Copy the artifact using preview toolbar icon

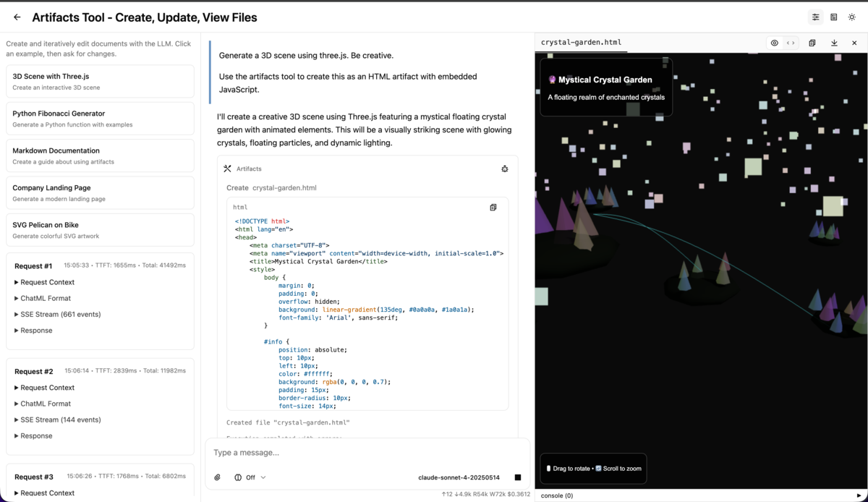[812, 43]
